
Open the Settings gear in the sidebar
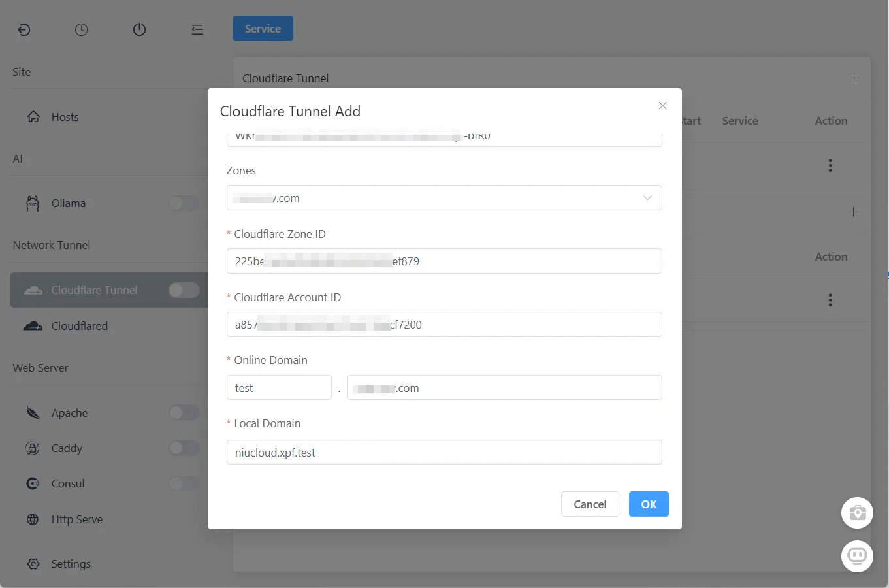pyautogui.click(x=33, y=563)
